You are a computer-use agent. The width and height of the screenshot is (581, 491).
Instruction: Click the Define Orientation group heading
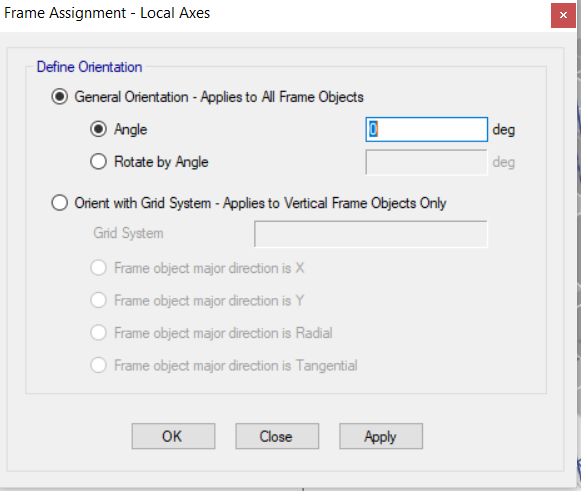point(89,67)
